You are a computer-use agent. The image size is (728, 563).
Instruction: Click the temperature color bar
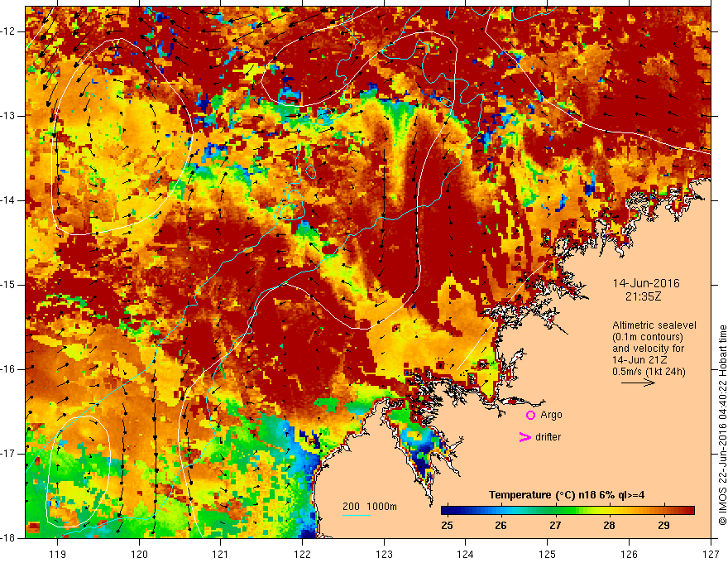pyautogui.click(x=568, y=511)
